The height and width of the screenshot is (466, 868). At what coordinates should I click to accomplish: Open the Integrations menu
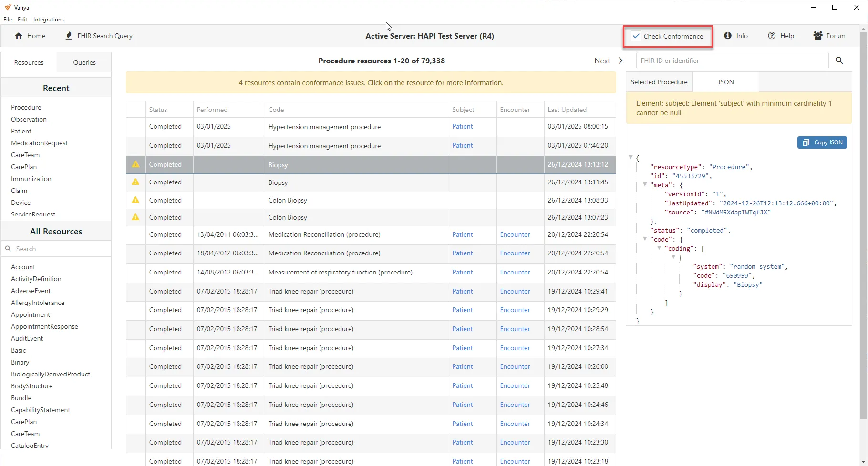(48, 20)
